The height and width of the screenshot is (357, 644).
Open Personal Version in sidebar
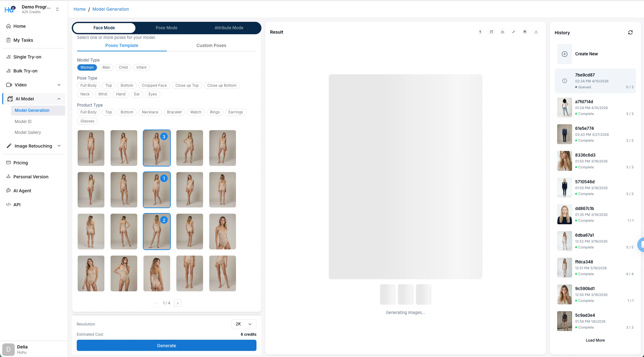point(34,176)
